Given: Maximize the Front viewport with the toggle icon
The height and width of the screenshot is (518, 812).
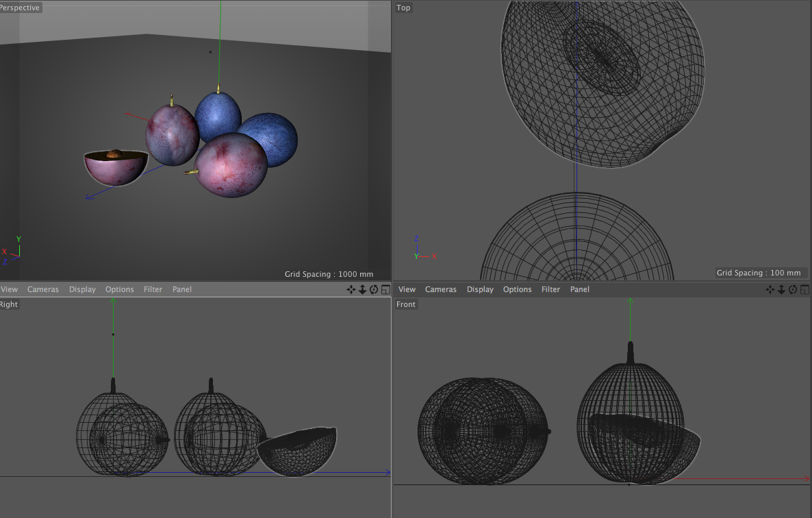Looking at the screenshot, I should coord(804,290).
